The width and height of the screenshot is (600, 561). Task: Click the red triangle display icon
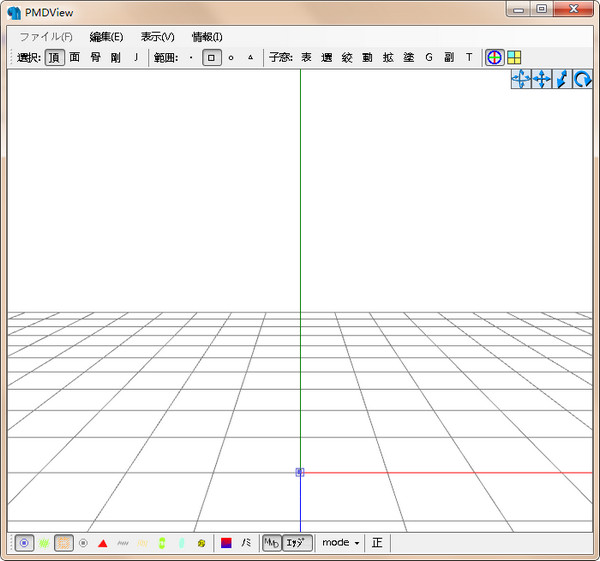102,543
